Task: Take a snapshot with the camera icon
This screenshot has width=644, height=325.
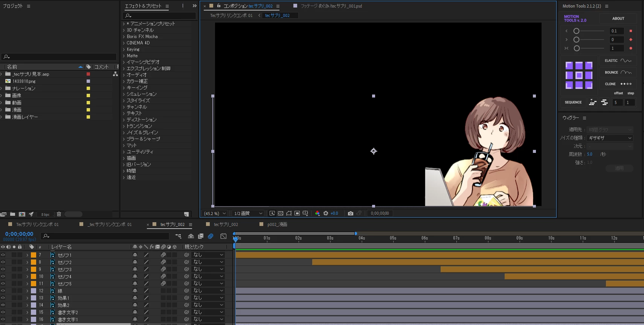Action: 351,213
